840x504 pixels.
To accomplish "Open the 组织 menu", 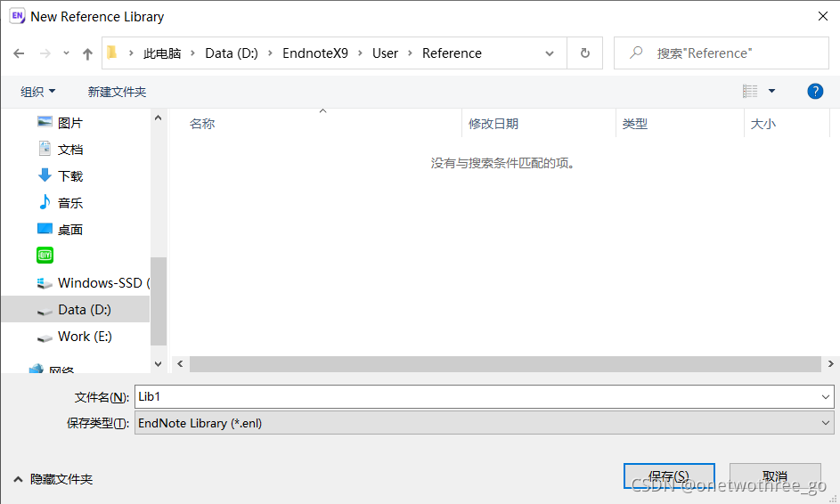I will pyautogui.click(x=37, y=92).
